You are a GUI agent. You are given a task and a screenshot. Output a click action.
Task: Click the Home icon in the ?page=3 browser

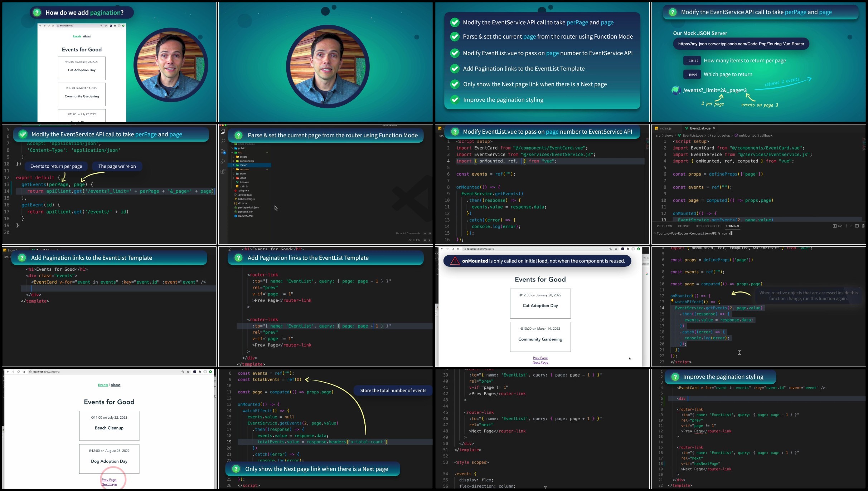458,249
